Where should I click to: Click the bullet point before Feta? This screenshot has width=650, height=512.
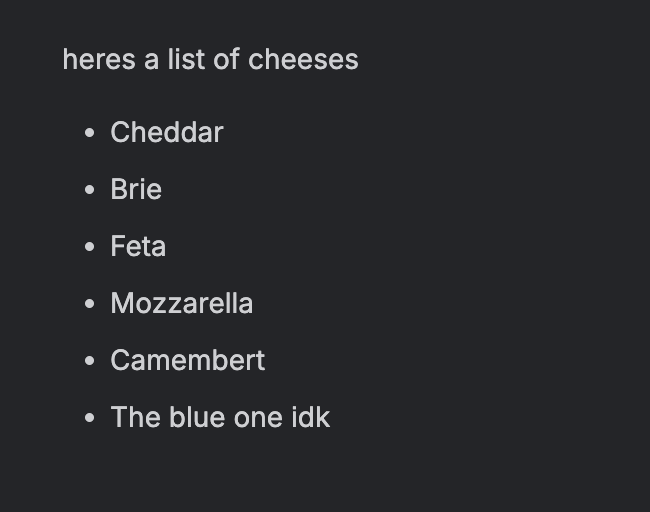click(90, 247)
